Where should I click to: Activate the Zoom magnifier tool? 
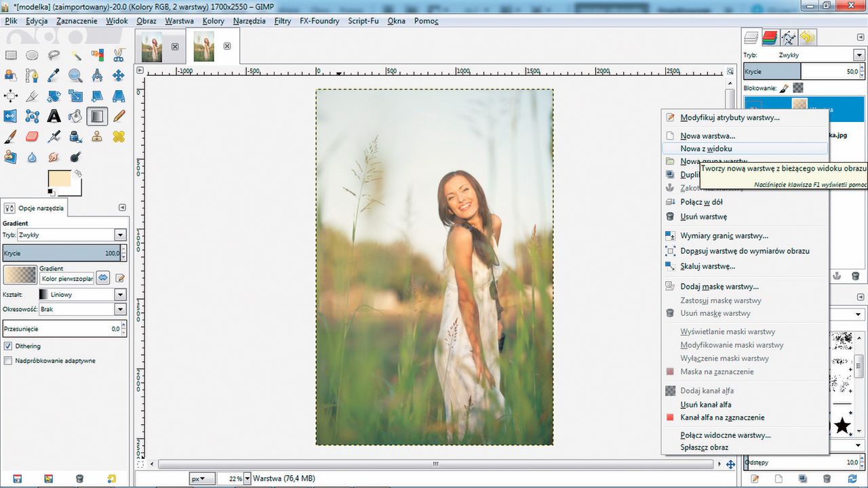75,75
